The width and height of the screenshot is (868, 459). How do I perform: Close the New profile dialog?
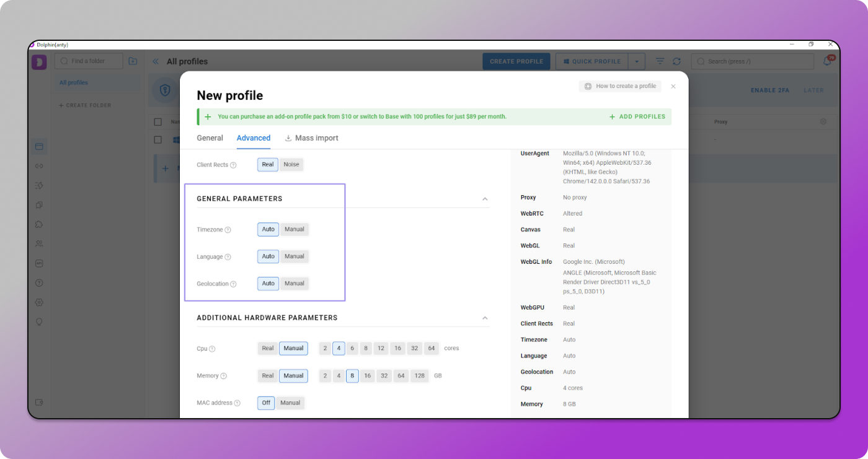coord(673,87)
